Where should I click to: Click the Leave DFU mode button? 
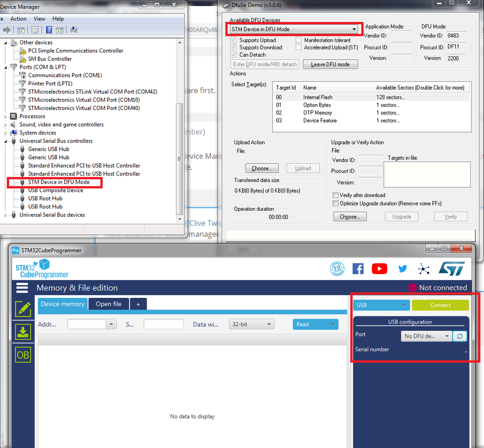point(330,64)
